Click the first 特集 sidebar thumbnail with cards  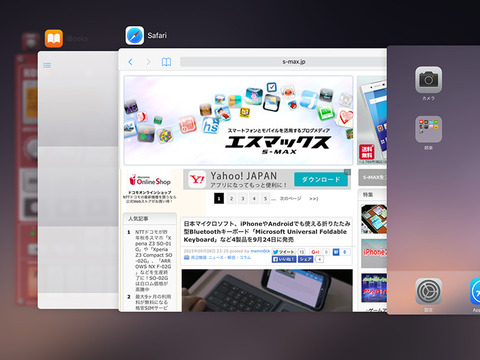(374, 219)
